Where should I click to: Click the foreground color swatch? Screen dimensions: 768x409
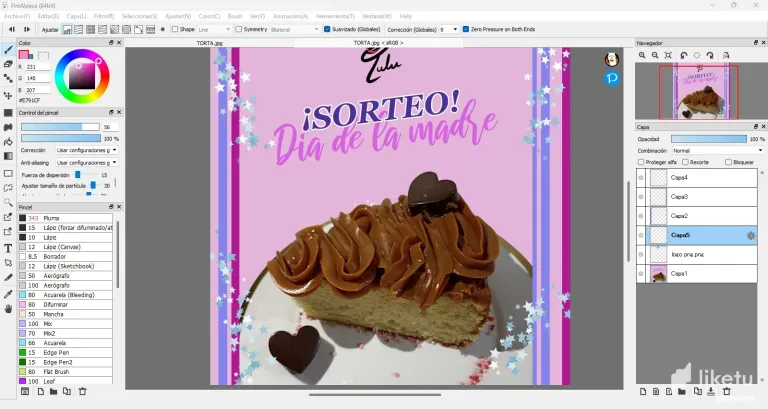pos(23,54)
